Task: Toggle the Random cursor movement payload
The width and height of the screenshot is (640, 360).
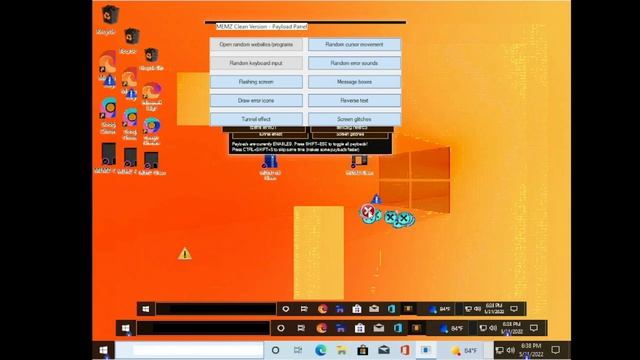Action: pyautogui.click(x=354, y=44)
